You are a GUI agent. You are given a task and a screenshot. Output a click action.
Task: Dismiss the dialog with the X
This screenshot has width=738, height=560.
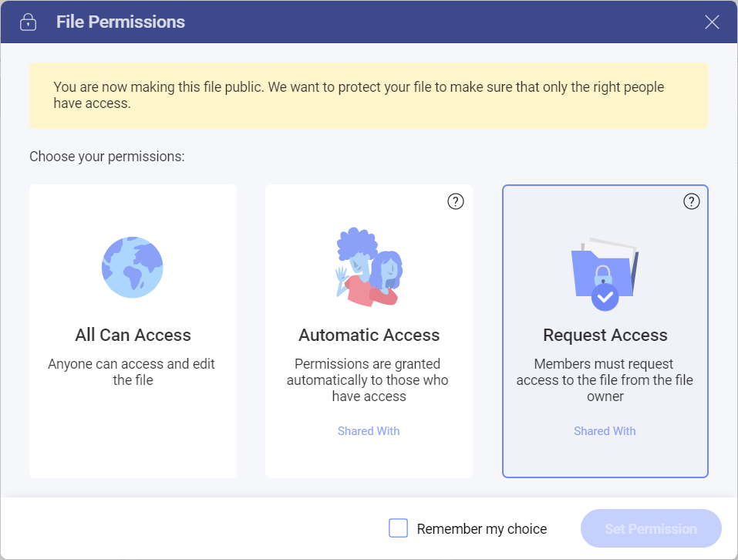pyautogui.click(x=712, y=22)
